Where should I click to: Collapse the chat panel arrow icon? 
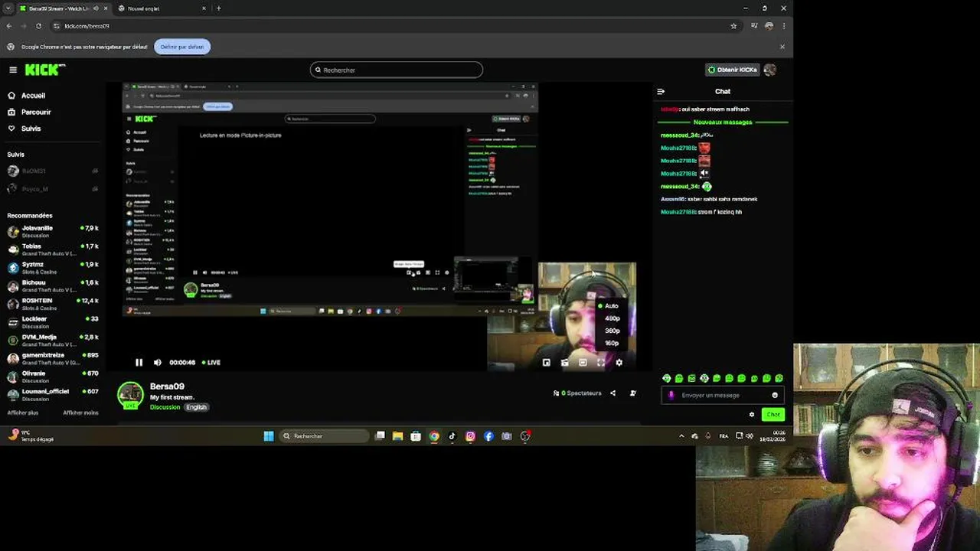661,91
